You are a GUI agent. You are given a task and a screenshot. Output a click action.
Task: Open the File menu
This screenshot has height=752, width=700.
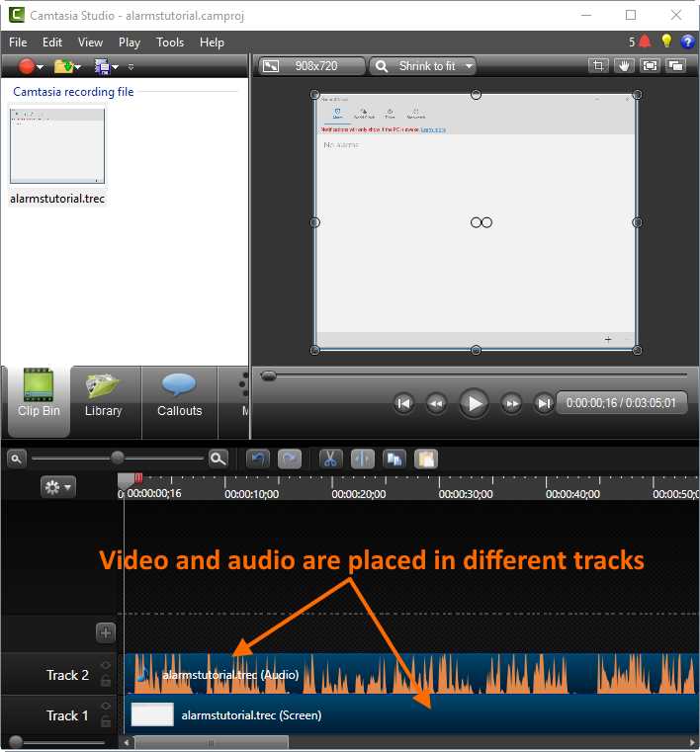tap(18, 42)
